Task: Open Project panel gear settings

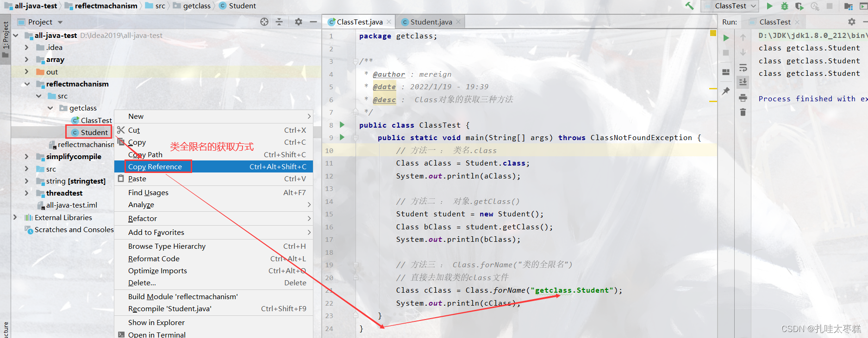Action: [299, 22]
